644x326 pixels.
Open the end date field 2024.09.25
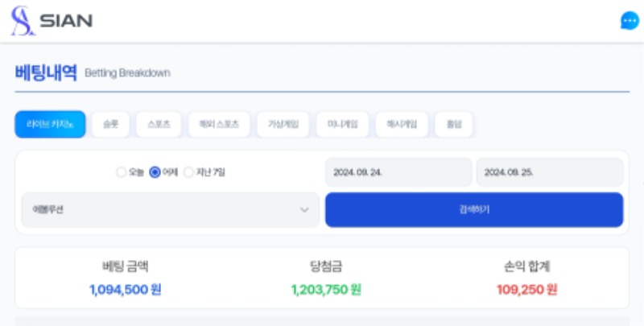click(550, 172)
